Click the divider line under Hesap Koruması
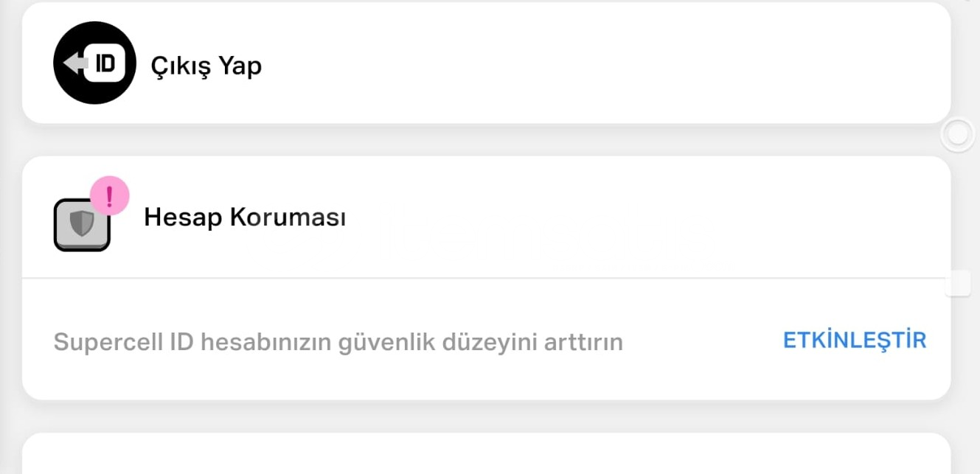This screenshot has height=474, width=980. 486,278
